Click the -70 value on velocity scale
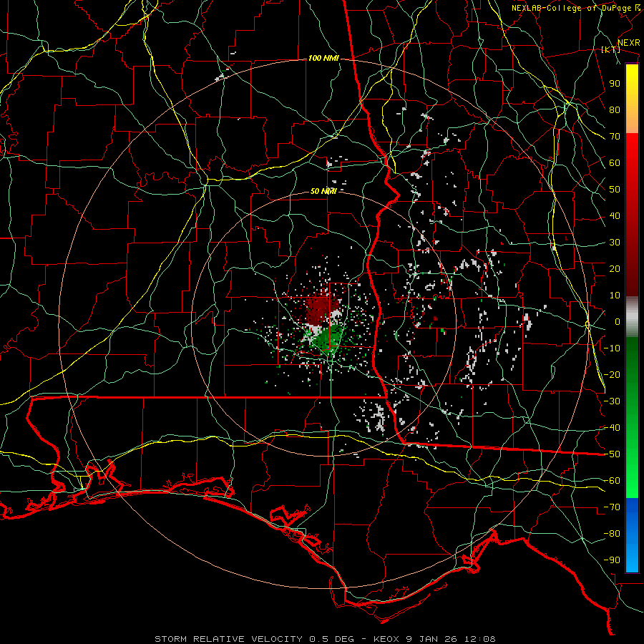 [612, 507]
